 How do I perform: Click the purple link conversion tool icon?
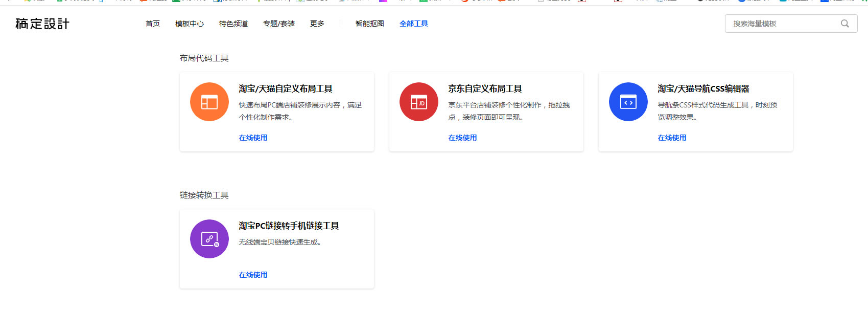[209, 239]
